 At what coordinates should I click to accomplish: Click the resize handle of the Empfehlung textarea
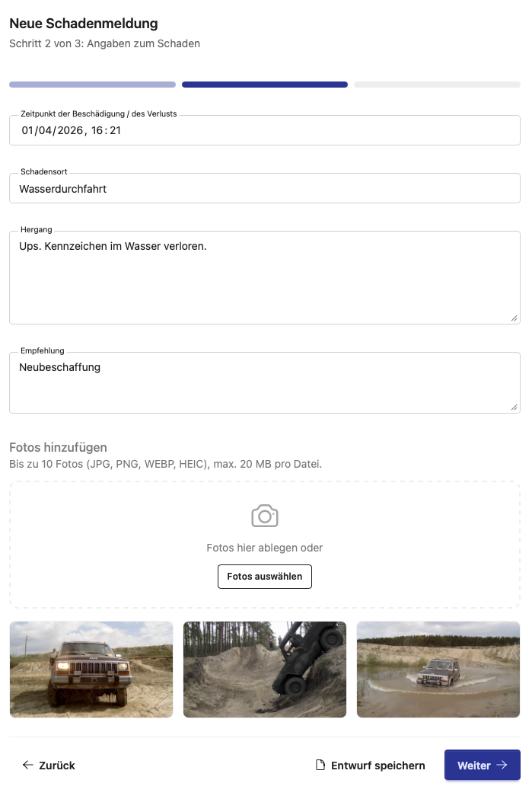(515, 408)
